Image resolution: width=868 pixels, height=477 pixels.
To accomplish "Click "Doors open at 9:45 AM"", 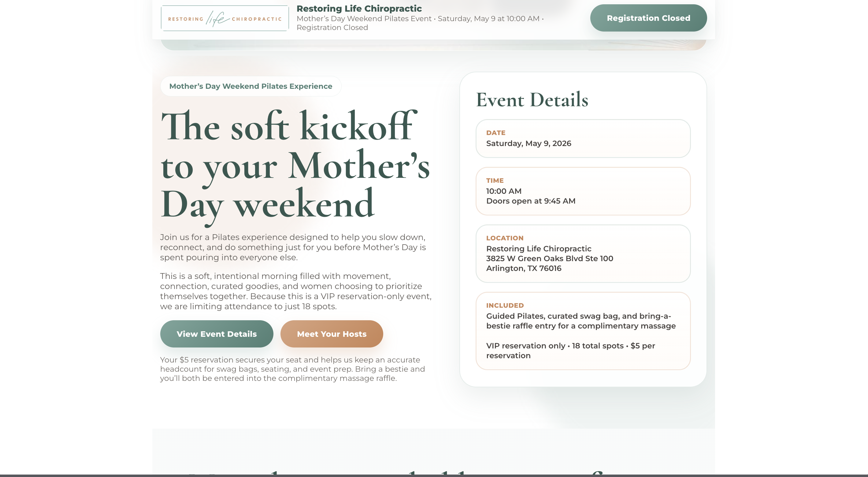I will point(531,201).
